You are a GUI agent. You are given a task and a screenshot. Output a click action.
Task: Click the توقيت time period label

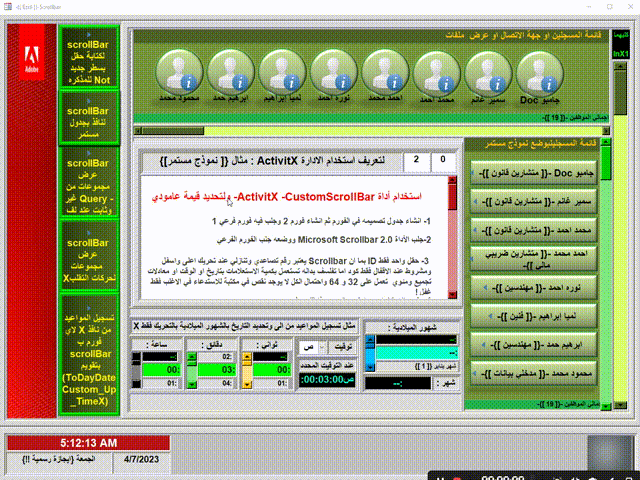[342, 347]
